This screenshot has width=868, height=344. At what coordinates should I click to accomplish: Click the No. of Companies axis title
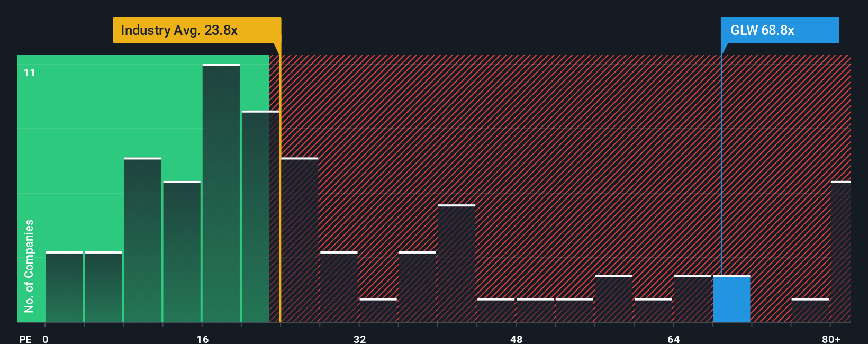coord(29,266)
